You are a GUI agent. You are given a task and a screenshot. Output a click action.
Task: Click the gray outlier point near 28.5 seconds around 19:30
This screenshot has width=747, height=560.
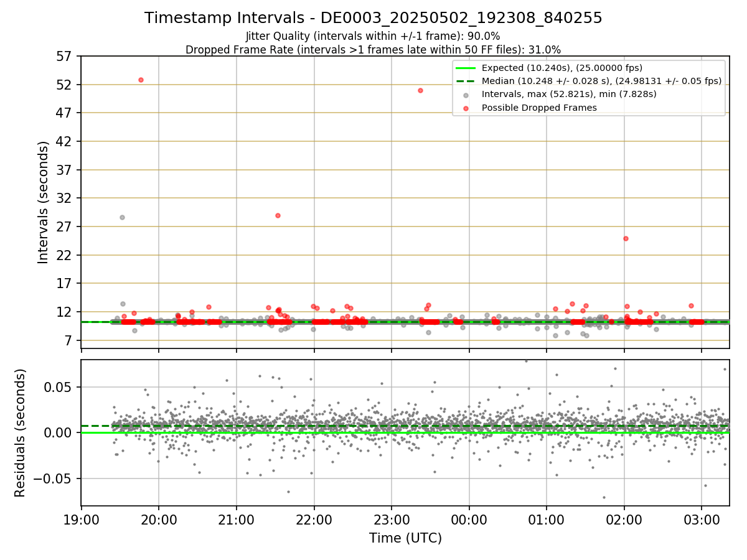click(122, 217)
